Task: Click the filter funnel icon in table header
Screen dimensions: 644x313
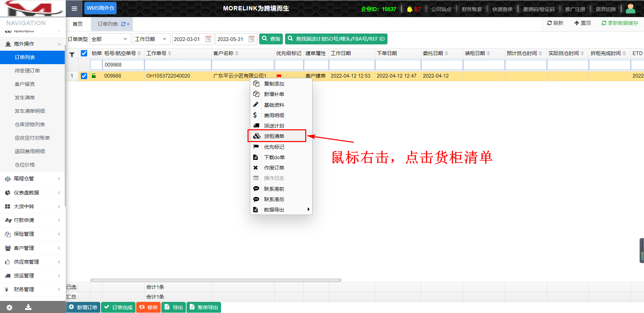Action: tap(72, 54)
